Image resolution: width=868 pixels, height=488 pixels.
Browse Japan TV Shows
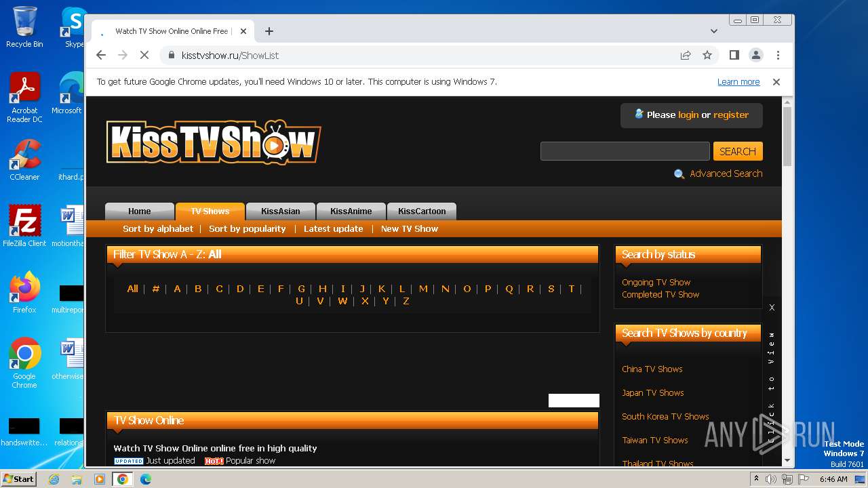coord(653,393)
